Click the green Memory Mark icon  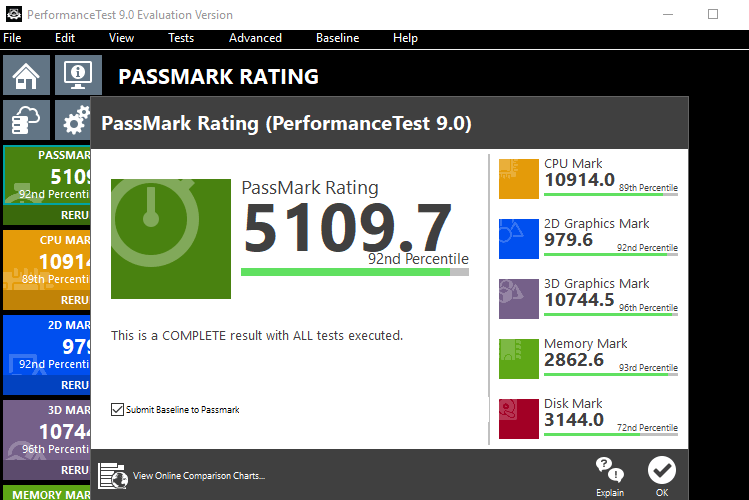tap(519, 359)
